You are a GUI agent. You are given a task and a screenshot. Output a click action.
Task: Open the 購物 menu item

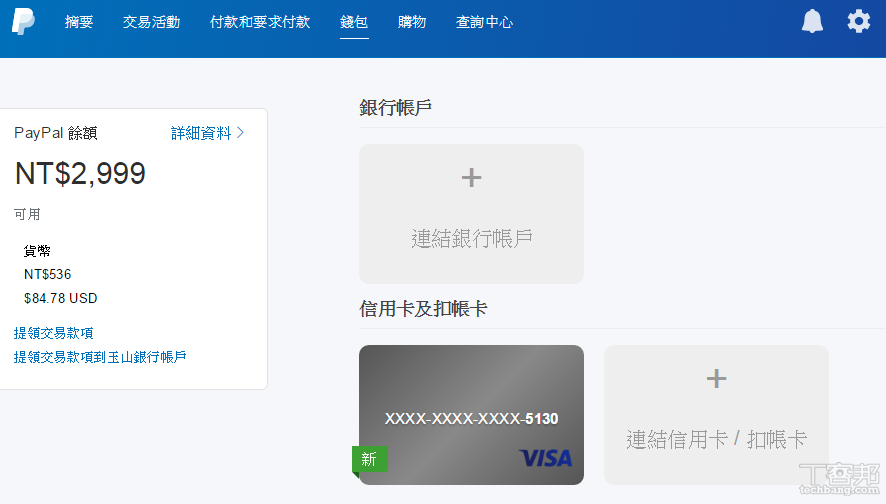(412, 22)
